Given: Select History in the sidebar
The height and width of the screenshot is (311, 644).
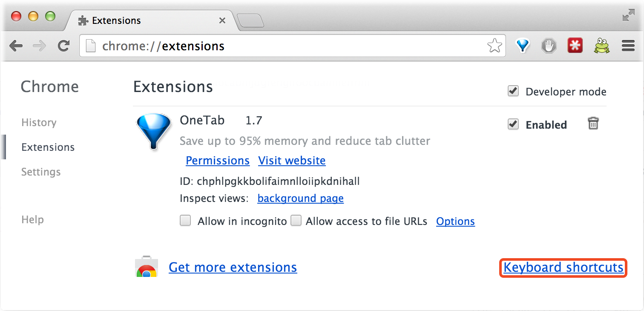Looking at the screenshot, I should [39, 123].
